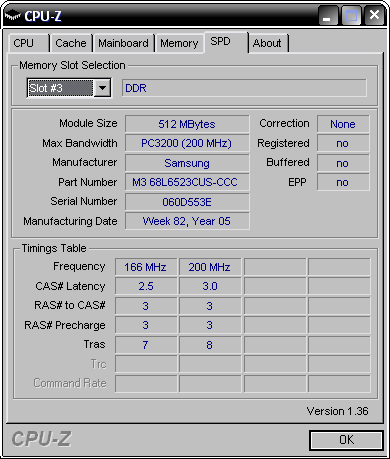The width and height of the screenshot is (390, 459).
Task: Expand the Slot #3 dropdown arrow
Action: click(102, 88)
